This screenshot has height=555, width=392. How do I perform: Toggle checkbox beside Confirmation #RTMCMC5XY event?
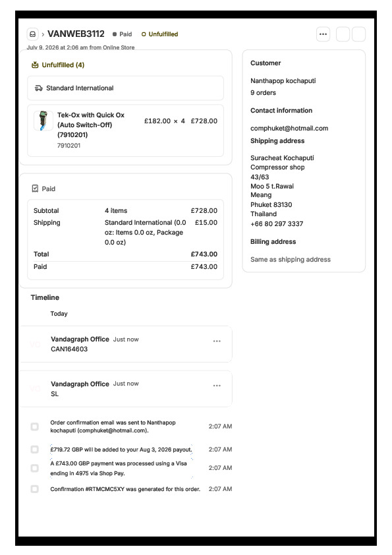point(35,489)
